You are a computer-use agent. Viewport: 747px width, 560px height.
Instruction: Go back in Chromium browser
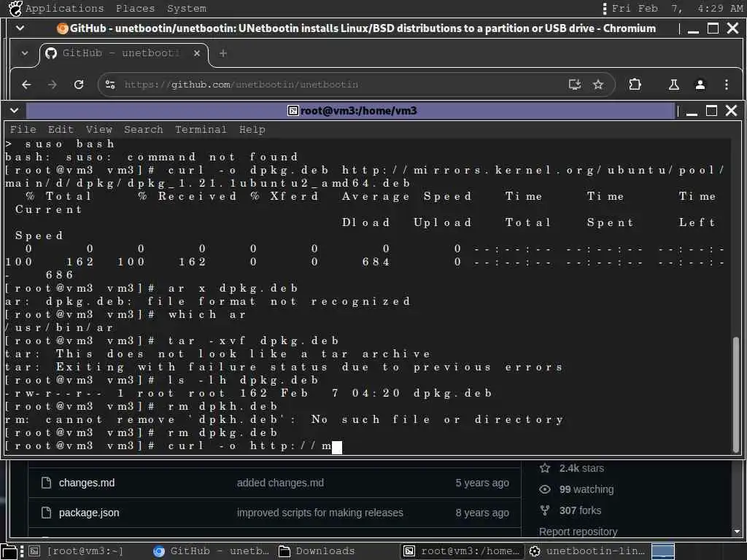pos(27,85)
